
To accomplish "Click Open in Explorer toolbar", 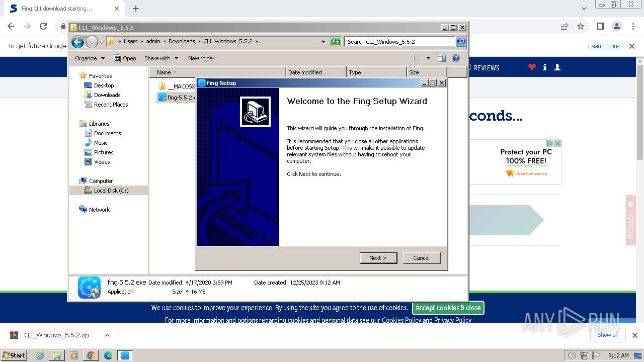I will (125, 58).
